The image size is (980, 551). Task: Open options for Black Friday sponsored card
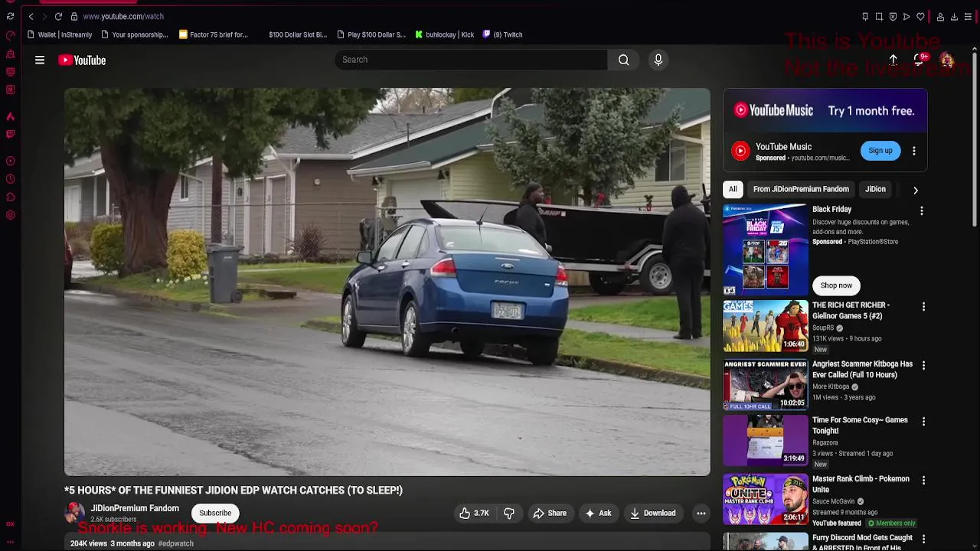tap(922, 210)
